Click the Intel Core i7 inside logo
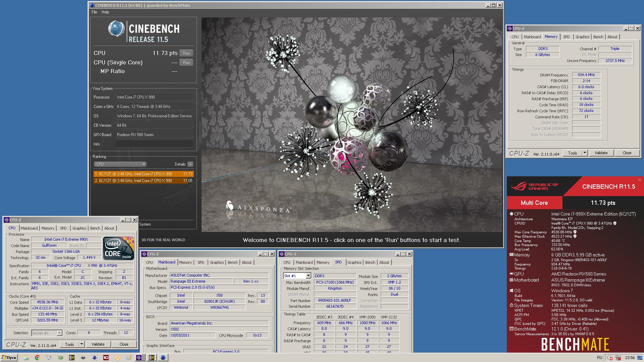 [x=119, y=248]
